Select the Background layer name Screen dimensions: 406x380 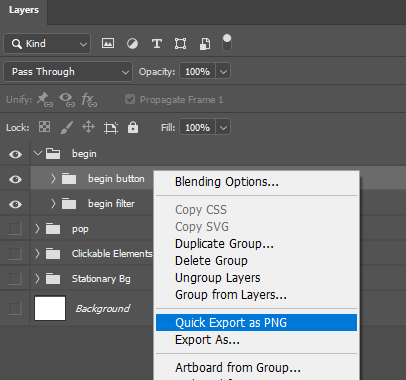pos(103,309)
